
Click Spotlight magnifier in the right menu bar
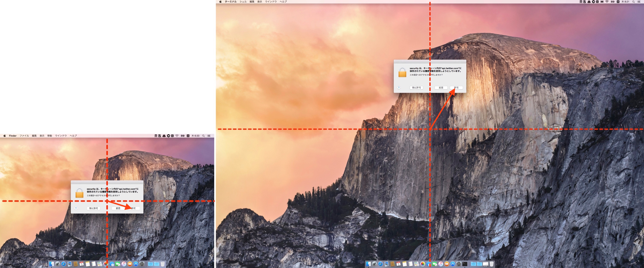633,2
